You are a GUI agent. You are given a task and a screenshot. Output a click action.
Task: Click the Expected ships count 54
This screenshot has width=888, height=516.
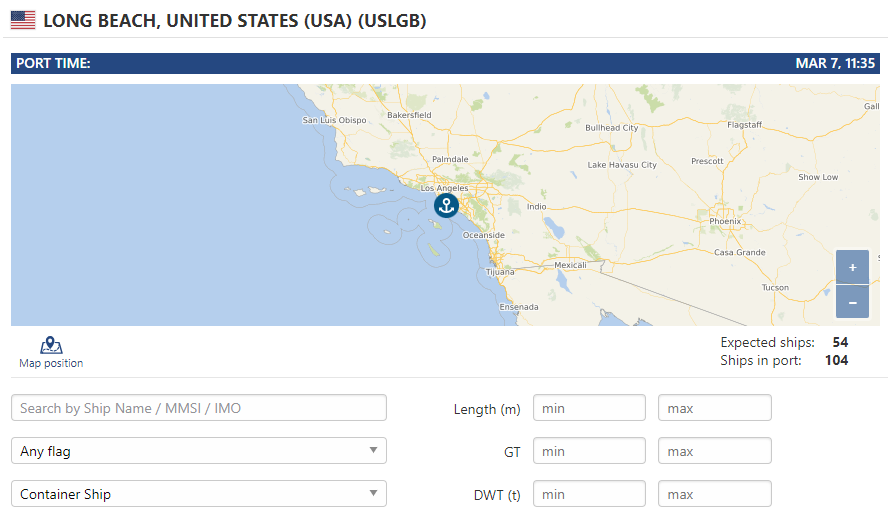pyautogui.click(x=840, y=342)
